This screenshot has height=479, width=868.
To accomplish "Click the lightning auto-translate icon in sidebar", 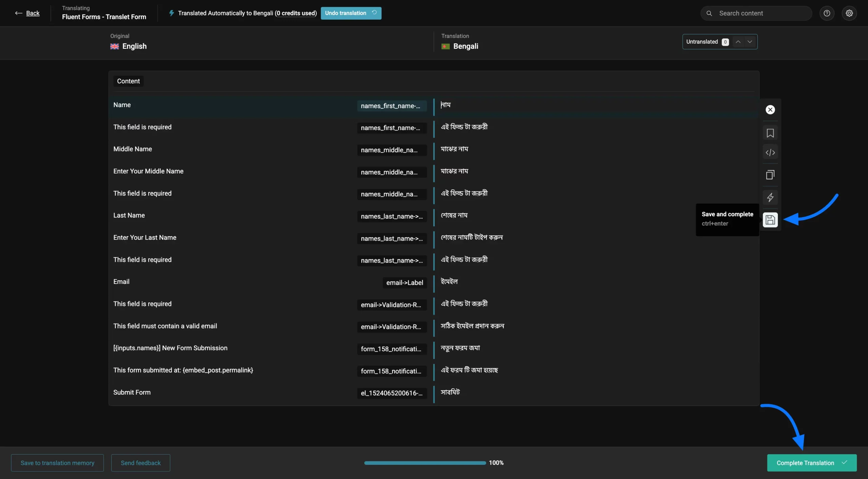I will point(770,197).
